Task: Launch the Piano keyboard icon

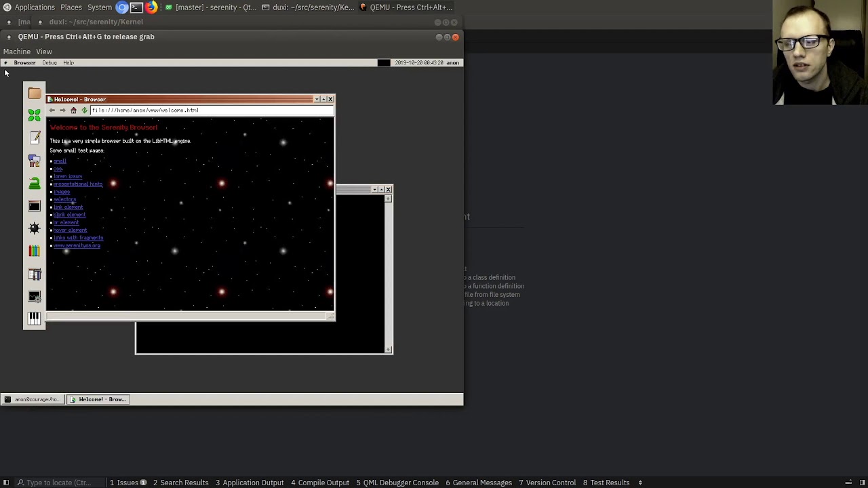Action: pyautogui.click(x=35, y=319)
